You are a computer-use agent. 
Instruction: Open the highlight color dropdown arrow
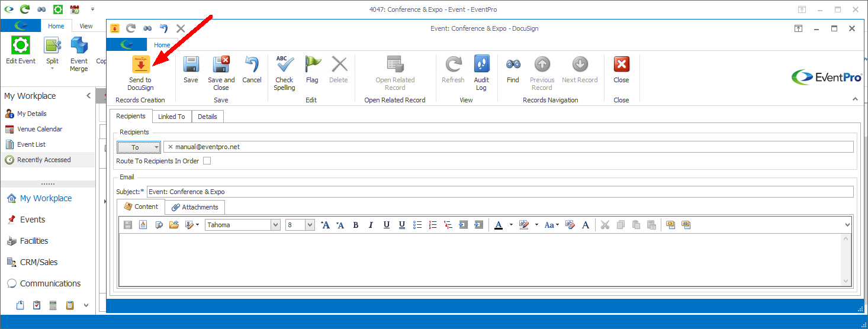point(536,225)
